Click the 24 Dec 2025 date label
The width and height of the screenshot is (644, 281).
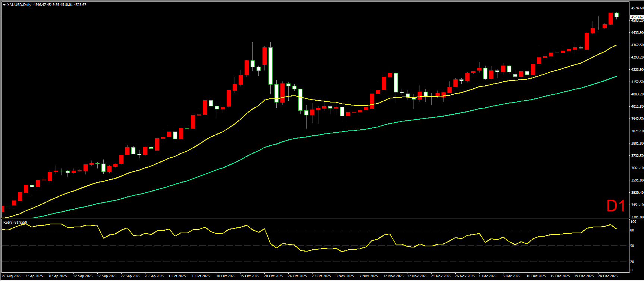click(608, 276)
